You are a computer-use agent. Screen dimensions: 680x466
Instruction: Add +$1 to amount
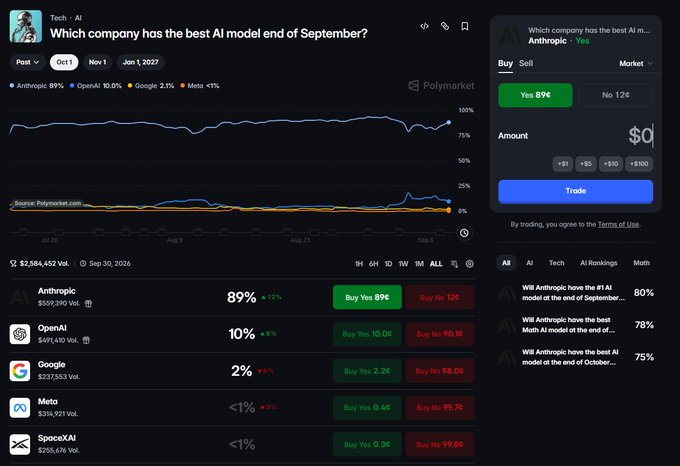point(563,164)
